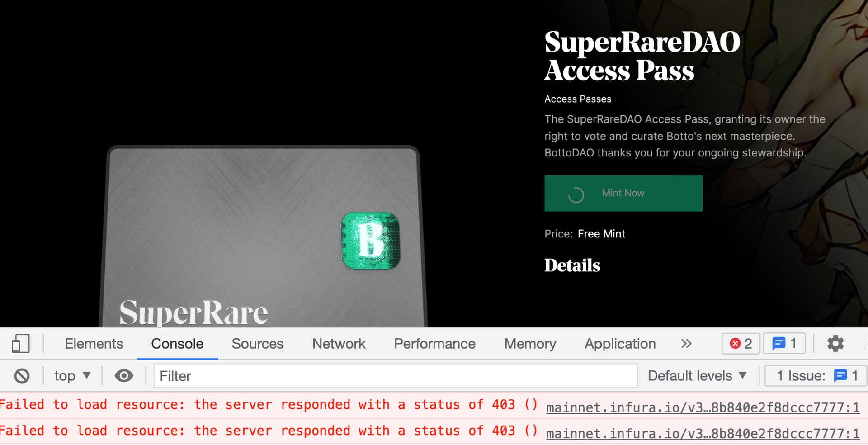868x445 pixels.
Task: Open the 1 Issue button
Action: (x=816, y=376)
